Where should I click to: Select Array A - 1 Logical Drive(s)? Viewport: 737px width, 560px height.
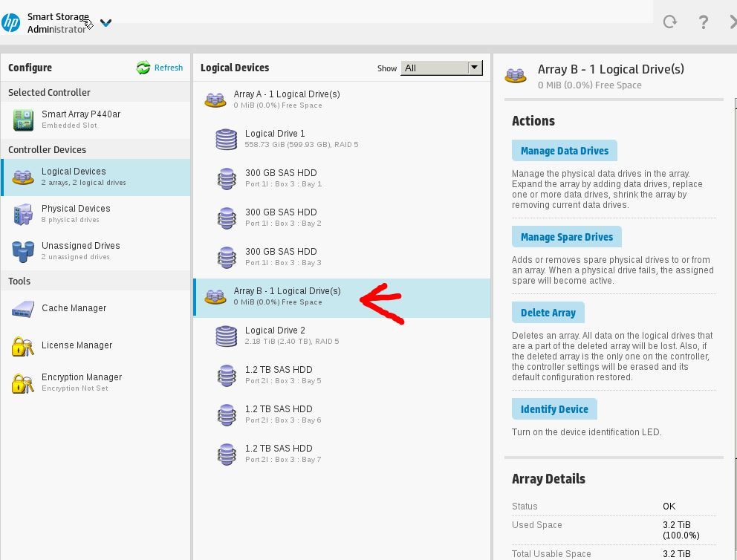click(x=342, y=100)
